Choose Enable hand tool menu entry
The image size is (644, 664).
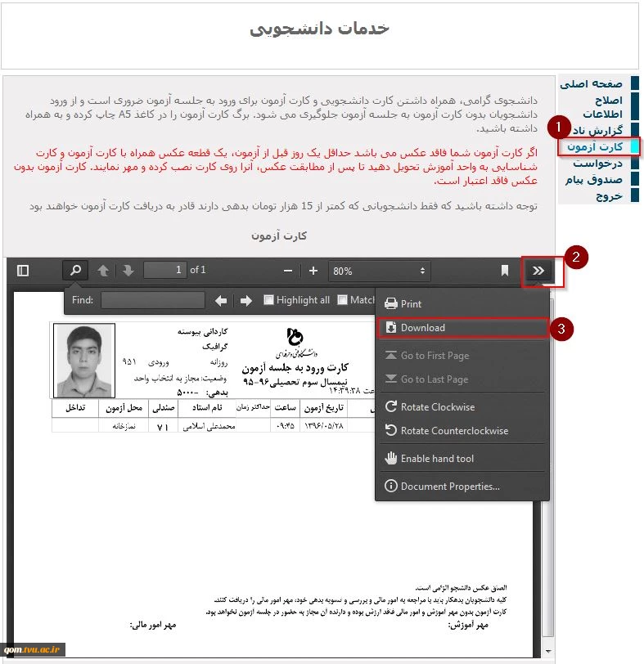coord(462,459)
